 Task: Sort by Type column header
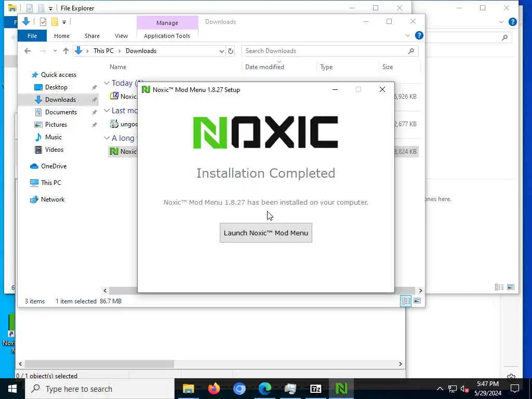(326, 67)
